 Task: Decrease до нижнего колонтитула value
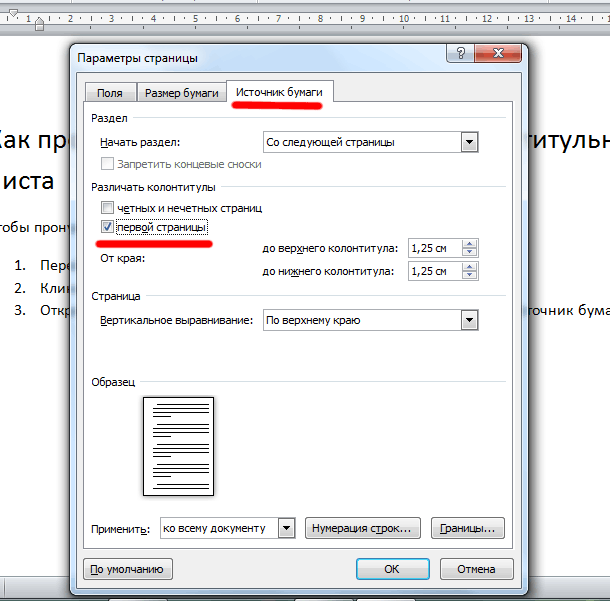pyautogui.click(x=470, y=275)
